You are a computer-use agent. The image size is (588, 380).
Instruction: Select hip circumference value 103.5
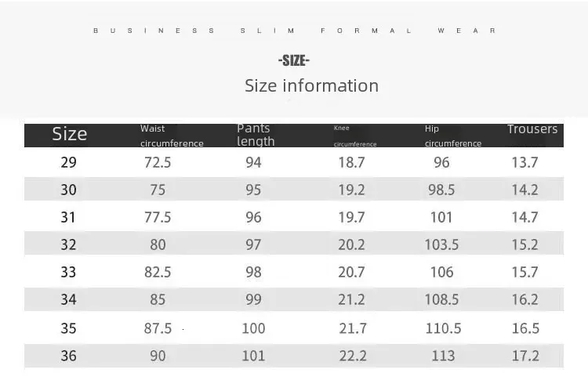click(x=441, y=244)
